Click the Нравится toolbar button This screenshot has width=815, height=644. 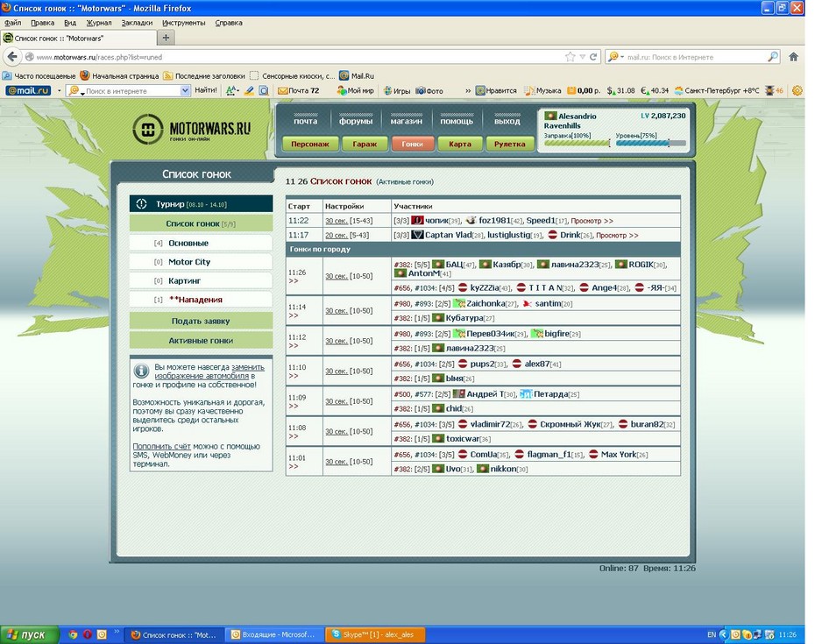pyautogui.click(x=496, y=90)
